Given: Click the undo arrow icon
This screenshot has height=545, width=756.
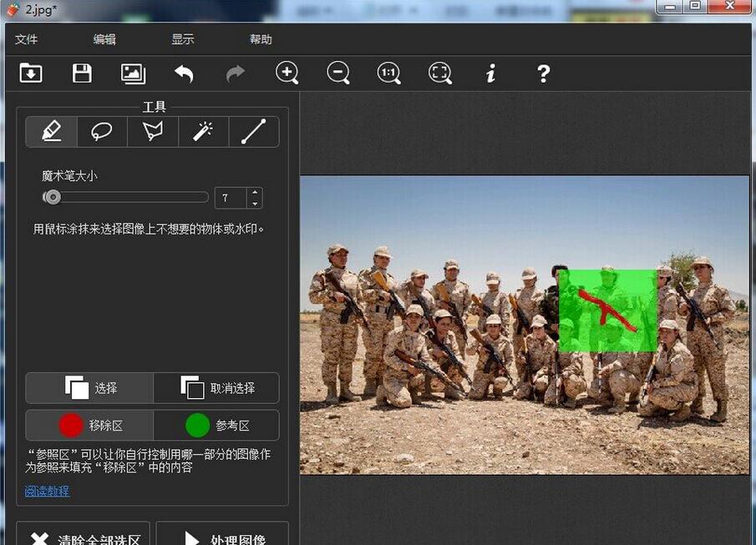Looking at the screenshot, I should point(184,73).
